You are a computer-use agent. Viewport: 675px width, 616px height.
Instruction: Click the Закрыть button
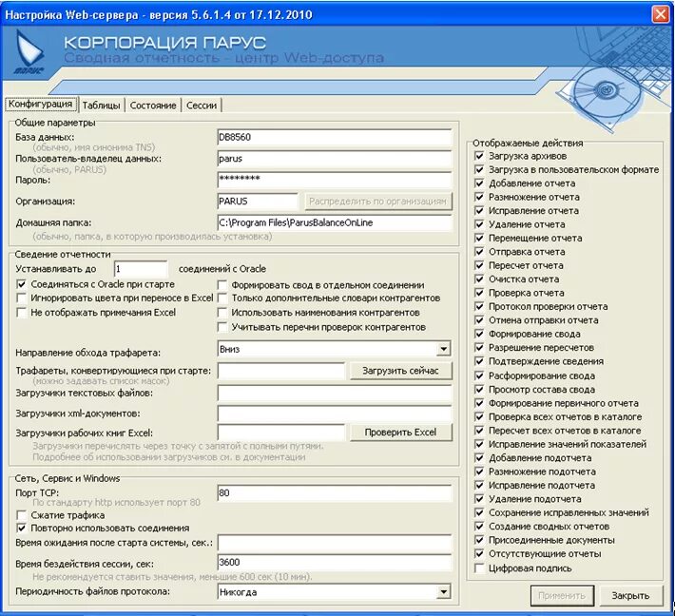pyautogui.click(x=630, y=596)
